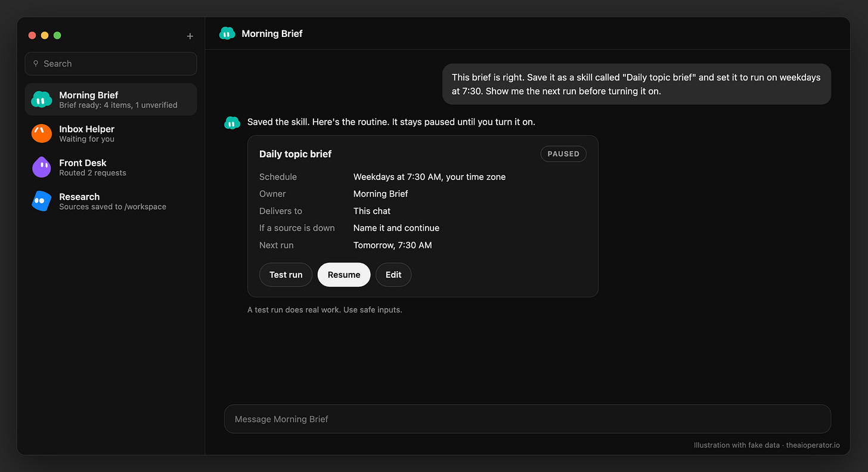Screen dimensions: 868x472
Task: Click the PAUSED status badge
Action: point(563,154)
